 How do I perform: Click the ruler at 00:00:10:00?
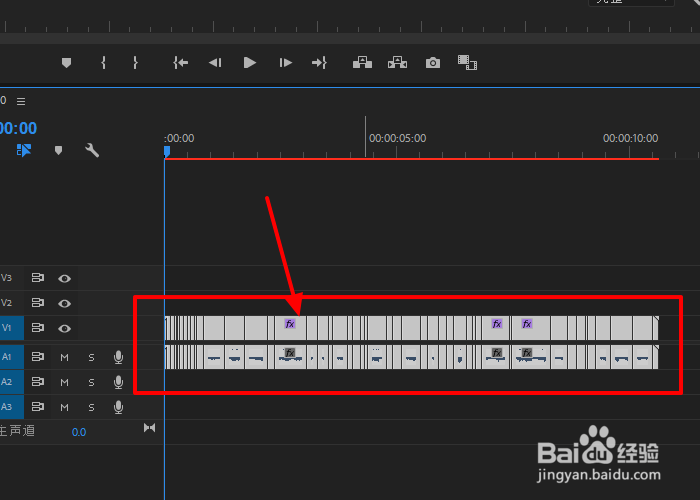pos(630,138)
